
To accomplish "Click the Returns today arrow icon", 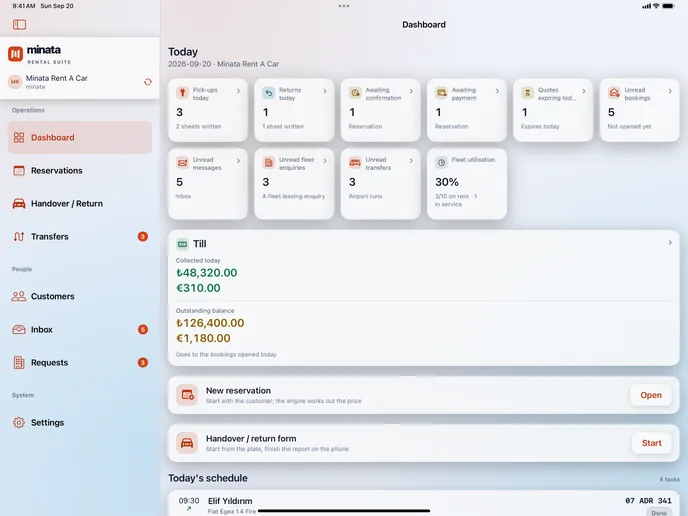I will coord(269,93).
